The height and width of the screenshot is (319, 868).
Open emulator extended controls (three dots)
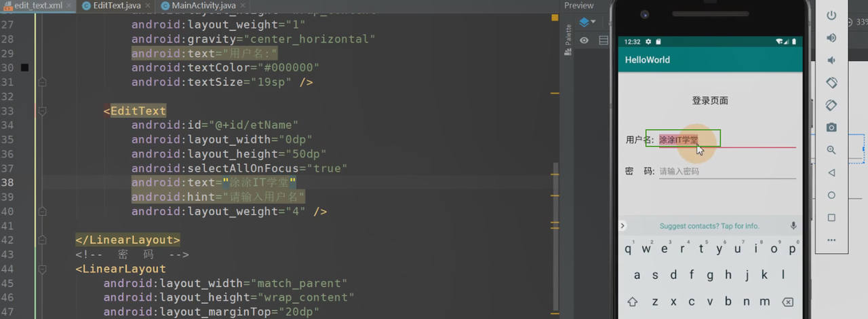click(831, 240)
